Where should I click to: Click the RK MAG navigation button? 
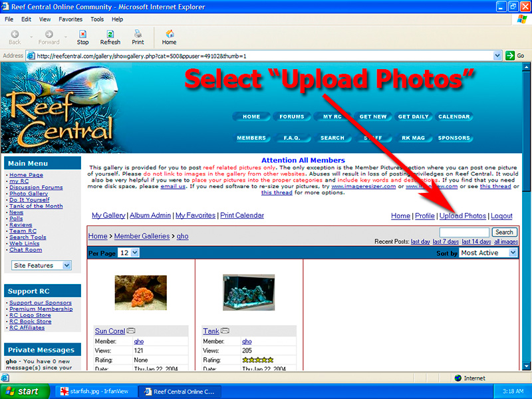click(413, 138)
